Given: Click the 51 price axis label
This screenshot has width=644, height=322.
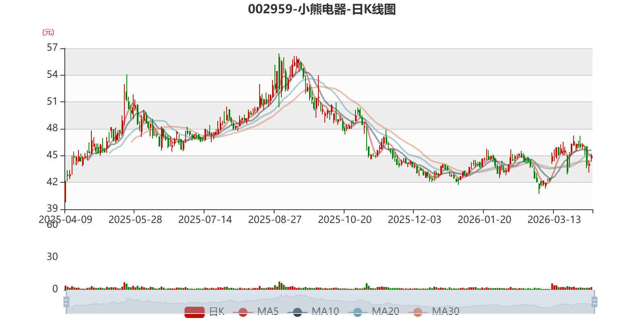Looking at the screenshot, I should (52, 101).
